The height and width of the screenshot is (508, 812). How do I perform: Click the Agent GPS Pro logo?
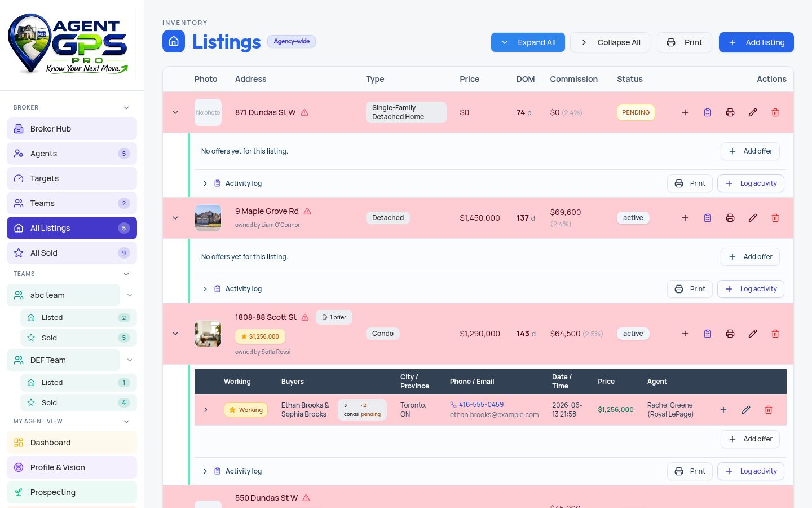68,44
